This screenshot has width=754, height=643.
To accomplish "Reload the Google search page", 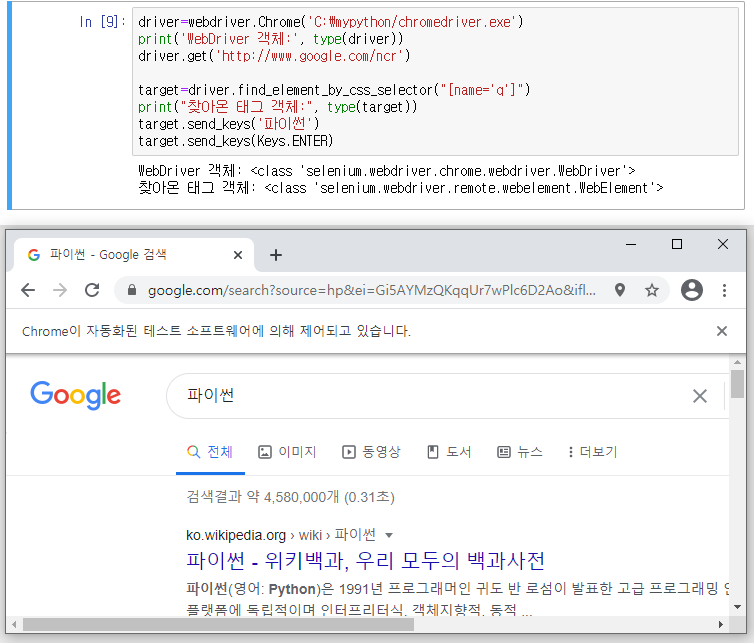I will [92, 290].
